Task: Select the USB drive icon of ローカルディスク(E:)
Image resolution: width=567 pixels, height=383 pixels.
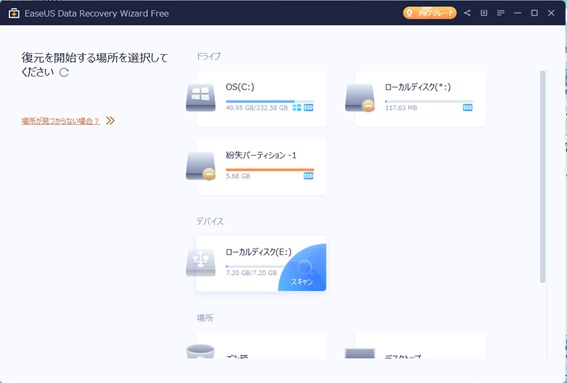Action: click(x=201, y=263)
